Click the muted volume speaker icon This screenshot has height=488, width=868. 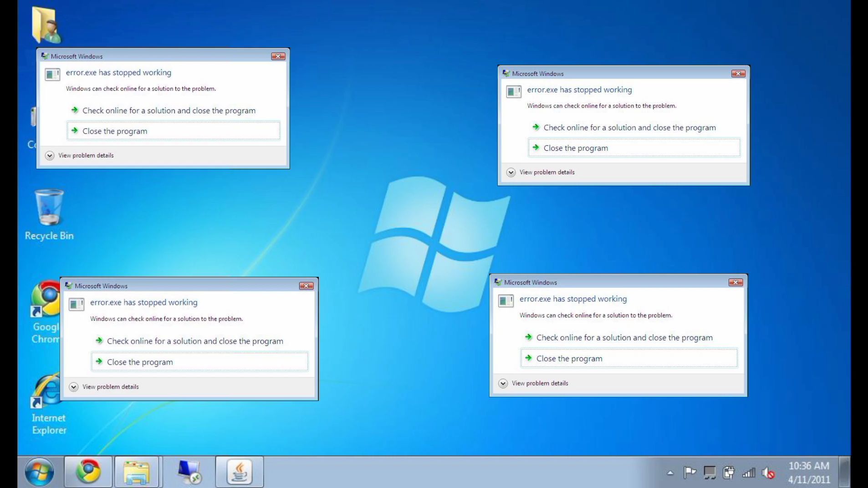pos(768,473)
